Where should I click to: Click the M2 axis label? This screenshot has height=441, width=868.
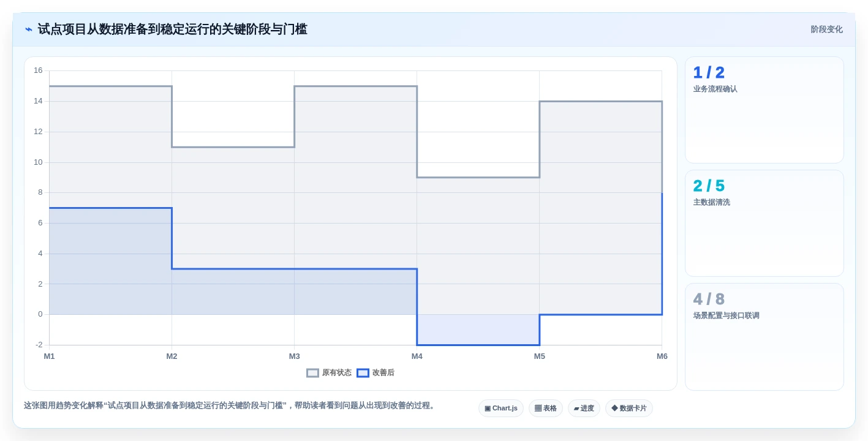pos(172,356)
